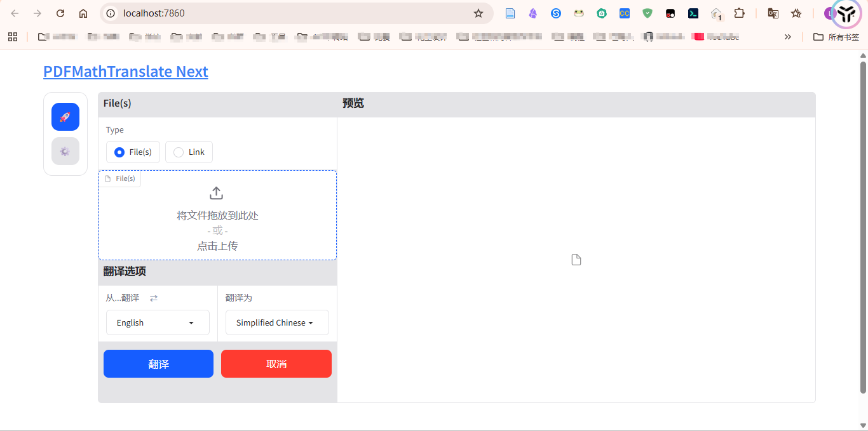Open the blue document extension icon
Screen dimensions: 868x431
[510, 13]
